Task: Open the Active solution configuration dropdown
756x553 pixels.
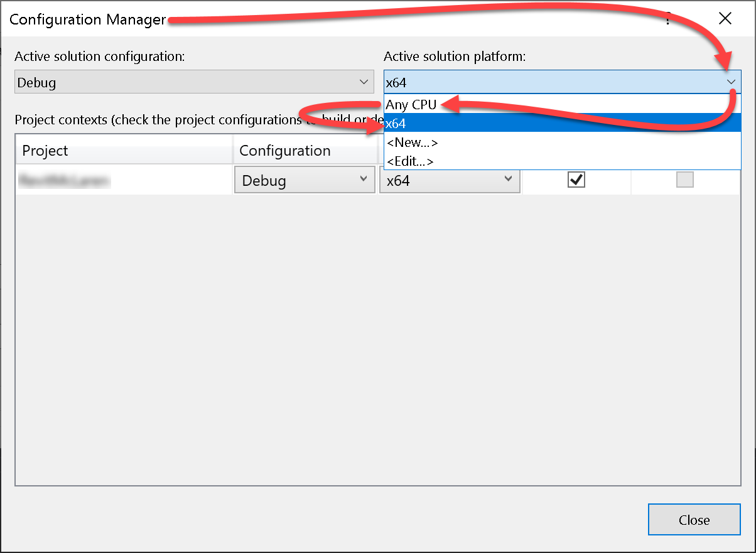Action: 193,82
